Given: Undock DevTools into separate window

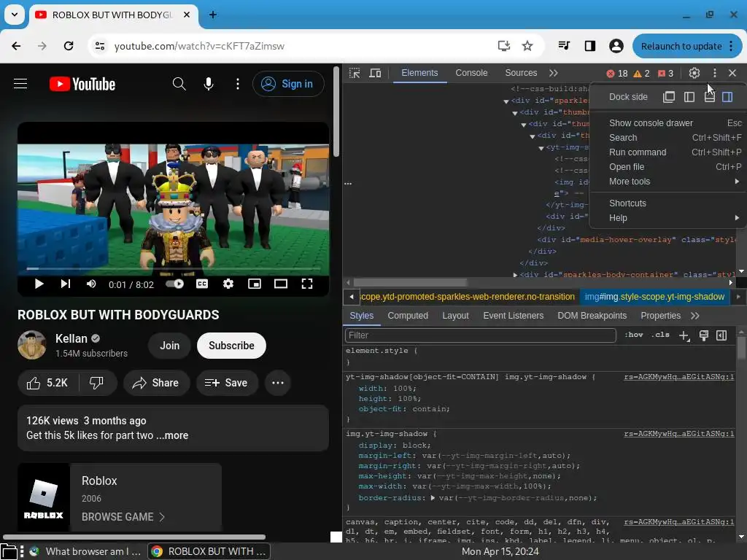Looking at the screenshot, I should (x=669, y=97).
